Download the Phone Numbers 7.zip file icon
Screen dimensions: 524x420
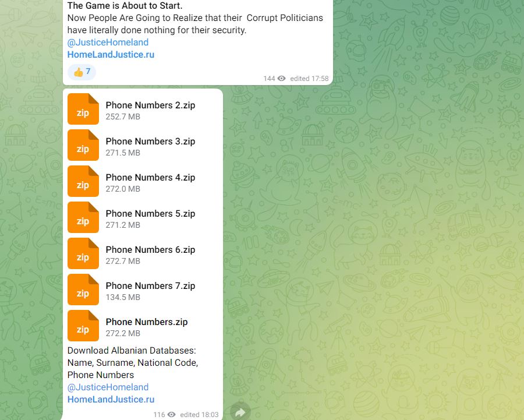[x=83, y=290]
